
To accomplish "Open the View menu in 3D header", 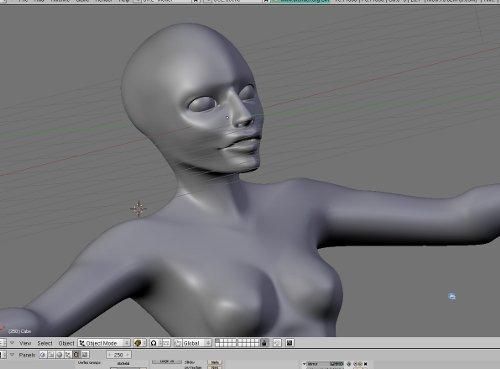I will click(x=25, y=343).
